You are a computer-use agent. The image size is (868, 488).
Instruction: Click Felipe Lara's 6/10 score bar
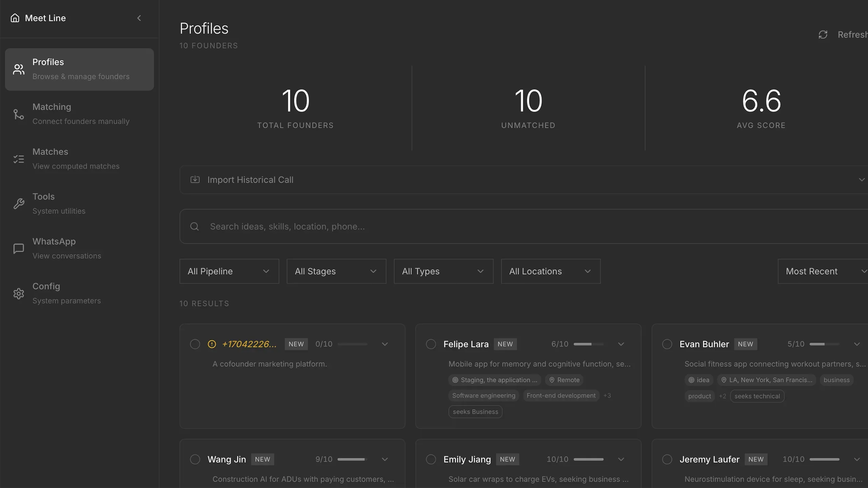click(x=589, y=344)
